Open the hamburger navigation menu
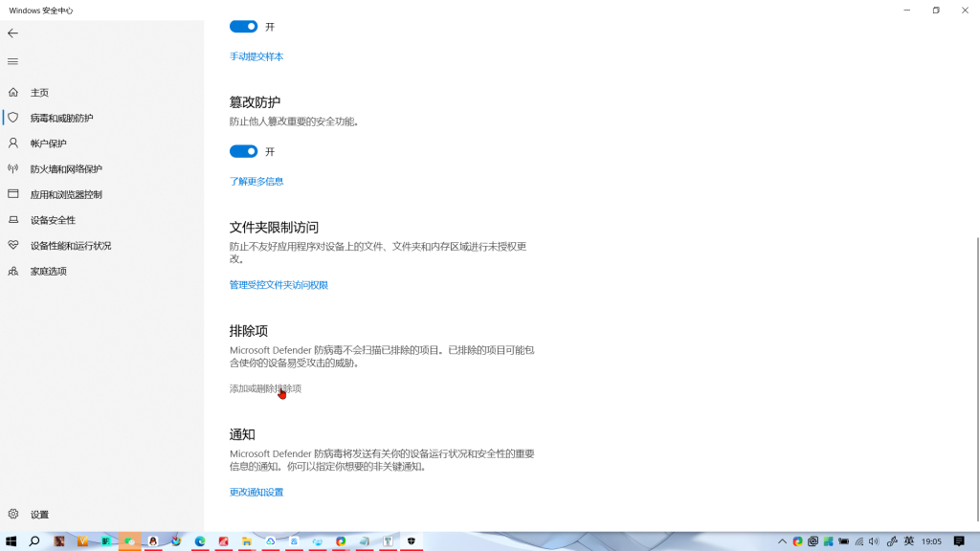 [x=13, y=61]
